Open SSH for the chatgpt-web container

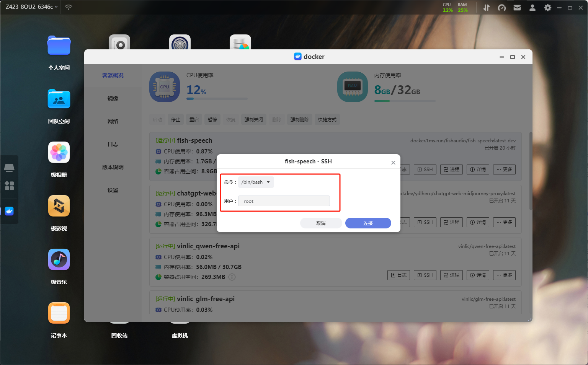coord(425,222)
